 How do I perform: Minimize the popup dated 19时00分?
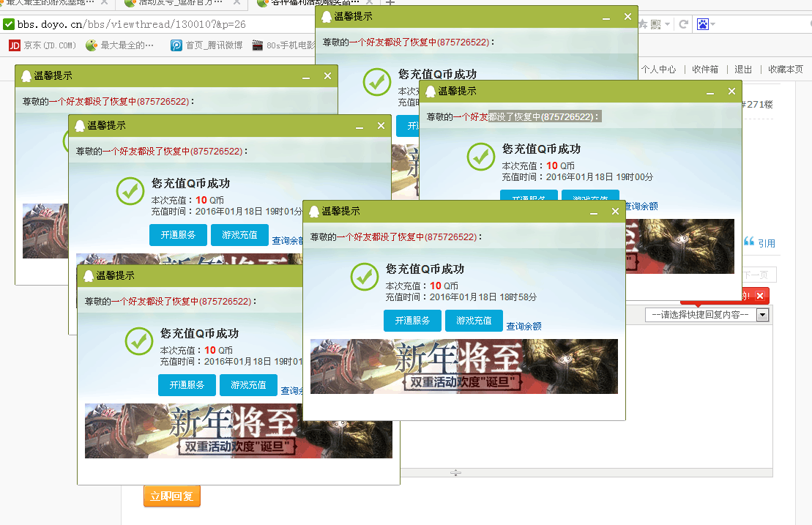[x=710, y=92]
